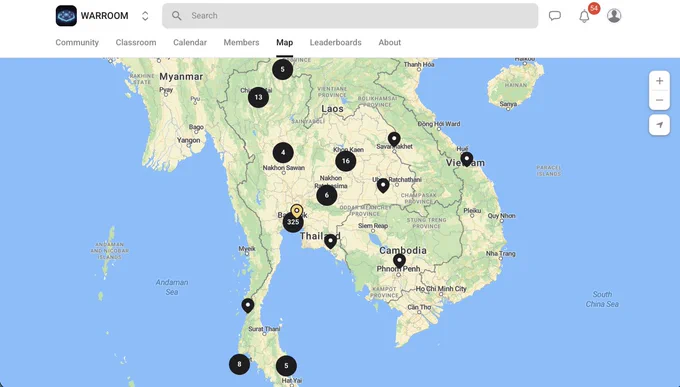680x387 pixels.
Task: Click the Thanh Hoa city label
Action: pos(419,64)
